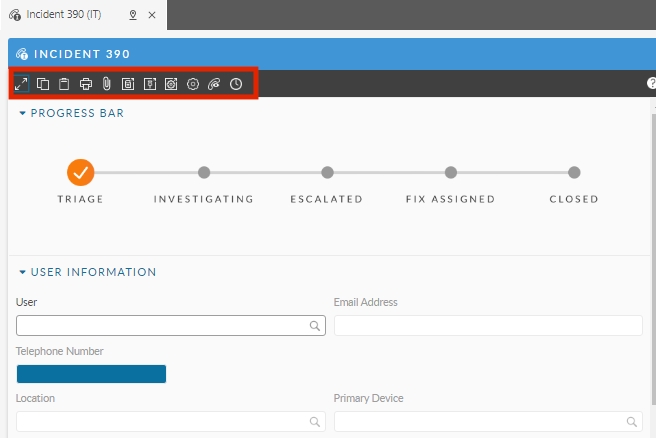The height and width of the screenshot is (438, 656).
Task: Click the Triage checkmark step
Action: 81,172
